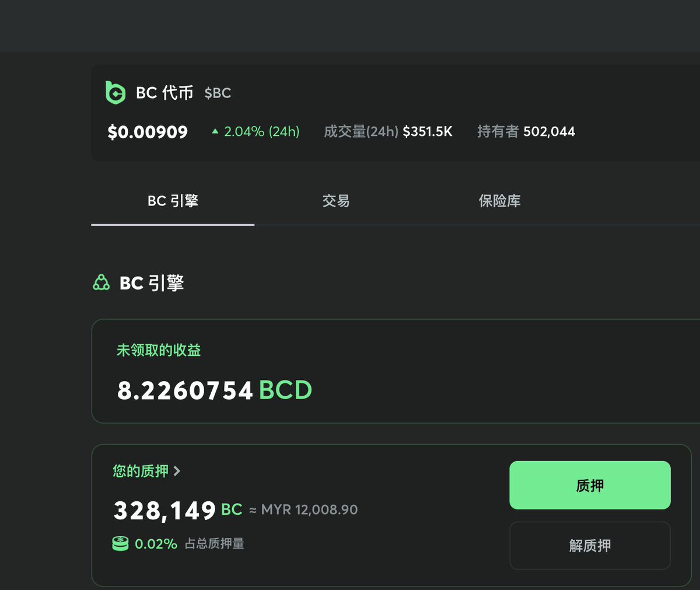Expand 您的质押 details via chevron arrow
This screenshot has width=700, height=590.
click(x=177, y=471)
